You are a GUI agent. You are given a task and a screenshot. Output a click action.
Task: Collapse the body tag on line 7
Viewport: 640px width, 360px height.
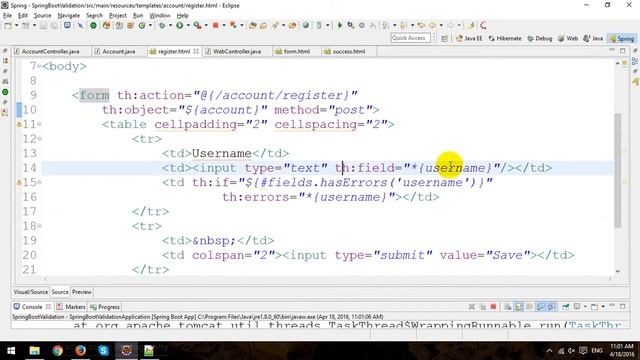(x=39, y=66)
